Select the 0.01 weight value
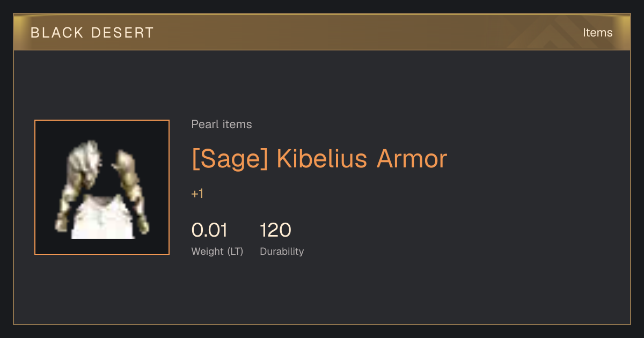 [209, 230]
